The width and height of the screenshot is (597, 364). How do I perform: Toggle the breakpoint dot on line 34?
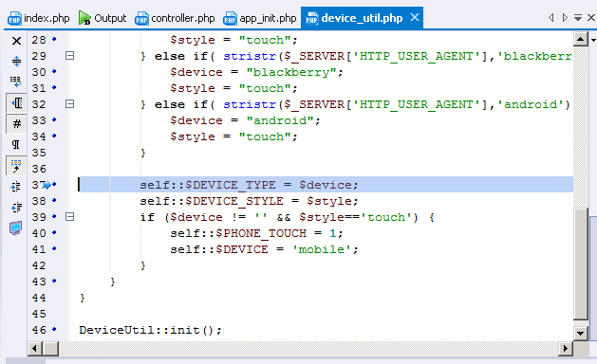54,136
